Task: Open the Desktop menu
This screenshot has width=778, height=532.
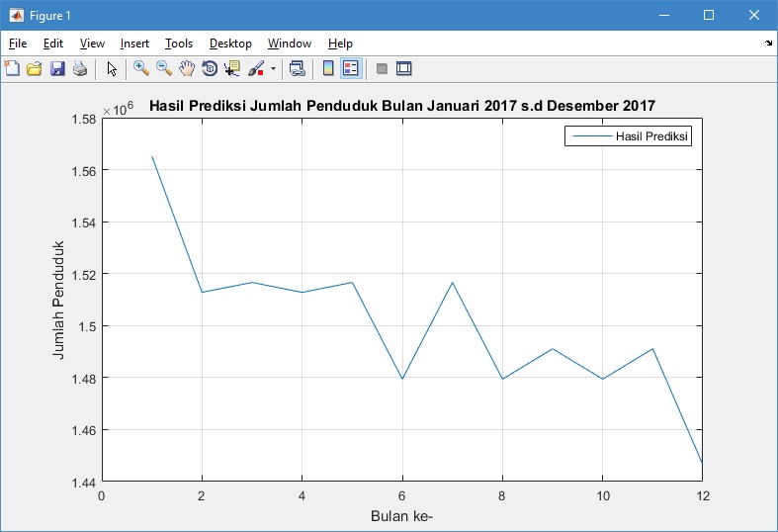Action: click(230, 44)
